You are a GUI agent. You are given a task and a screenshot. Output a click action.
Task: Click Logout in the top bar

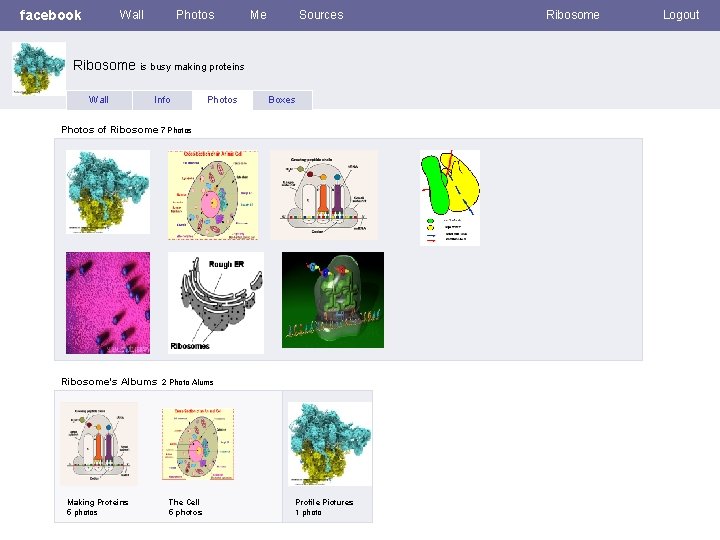pyautogui.click(x=681, y=15)
